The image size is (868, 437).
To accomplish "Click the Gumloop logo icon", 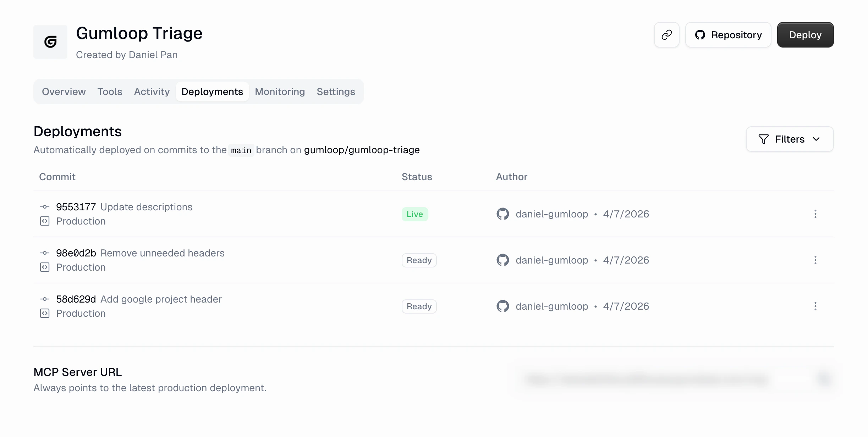I will tap(50, 42).
